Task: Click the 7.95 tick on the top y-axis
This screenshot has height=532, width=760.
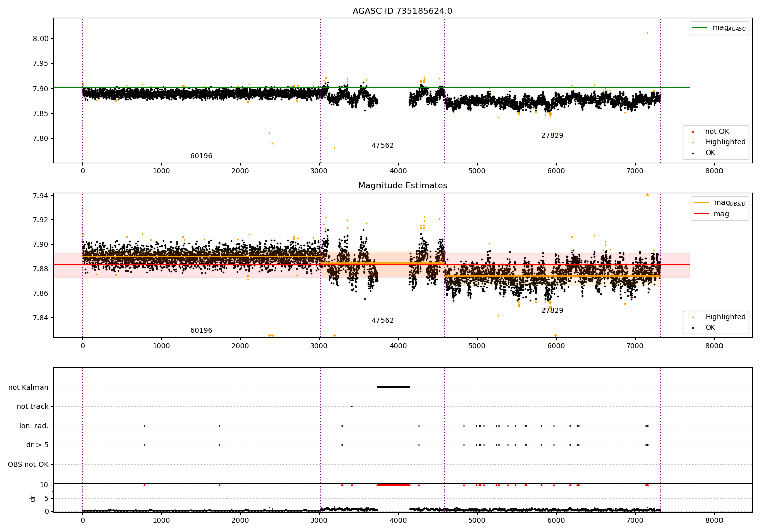Action: click(41, 64)
